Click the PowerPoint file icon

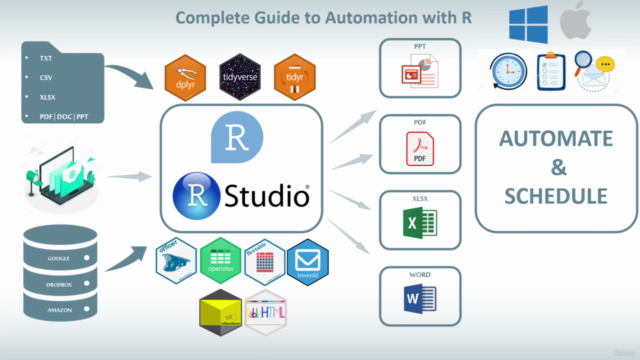click(420, 72)
